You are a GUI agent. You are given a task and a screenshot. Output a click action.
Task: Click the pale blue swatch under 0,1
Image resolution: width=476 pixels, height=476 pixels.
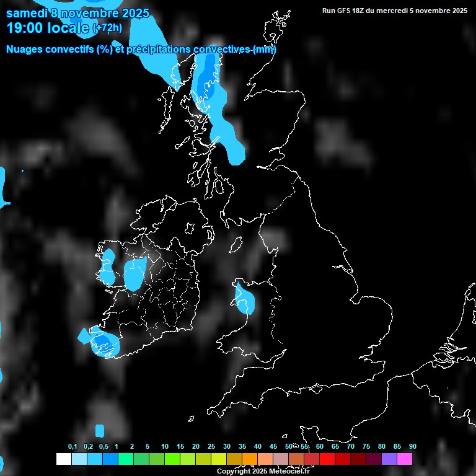pyautogui.click(x=79, y=459)
